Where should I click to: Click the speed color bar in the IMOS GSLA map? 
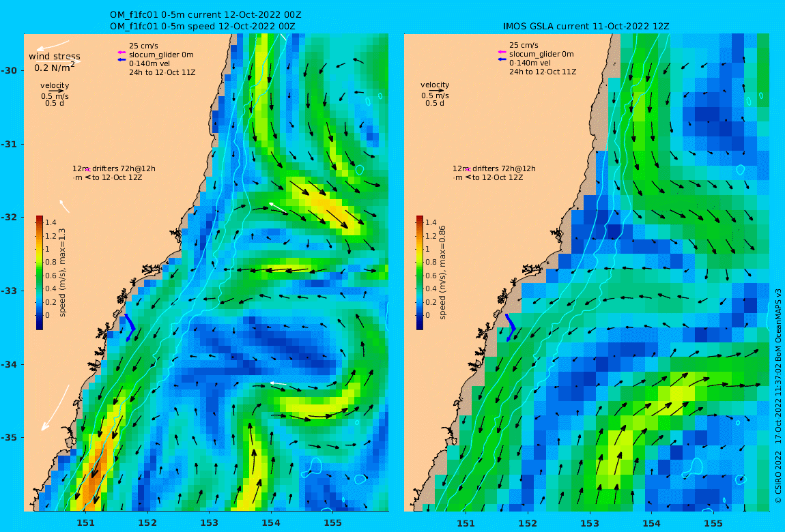point(420,273)
